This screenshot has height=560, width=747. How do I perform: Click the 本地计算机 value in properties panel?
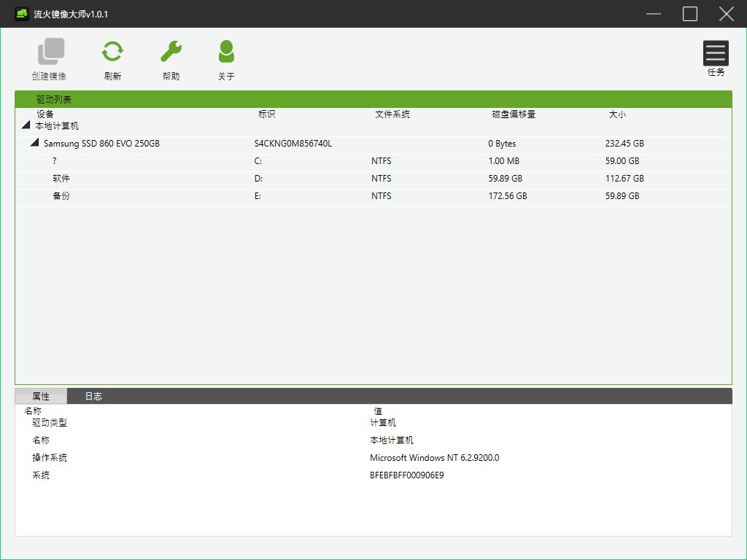[392, 440]
